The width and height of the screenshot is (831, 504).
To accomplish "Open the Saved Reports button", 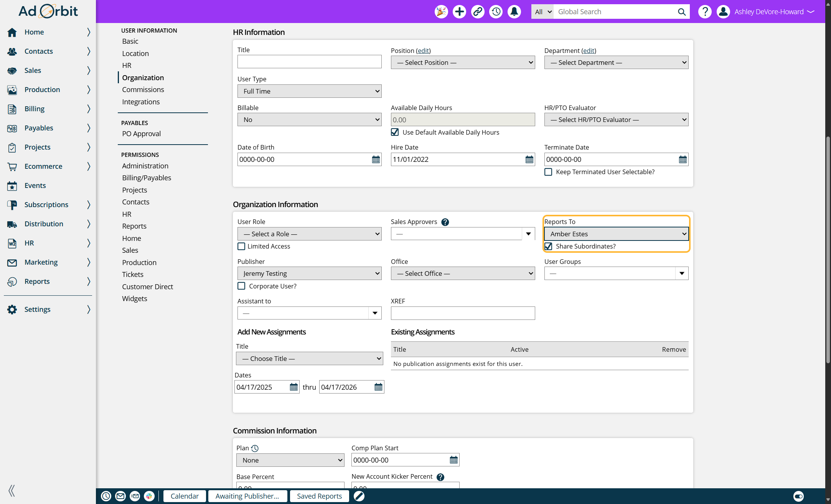I will [x=319, y=496].
